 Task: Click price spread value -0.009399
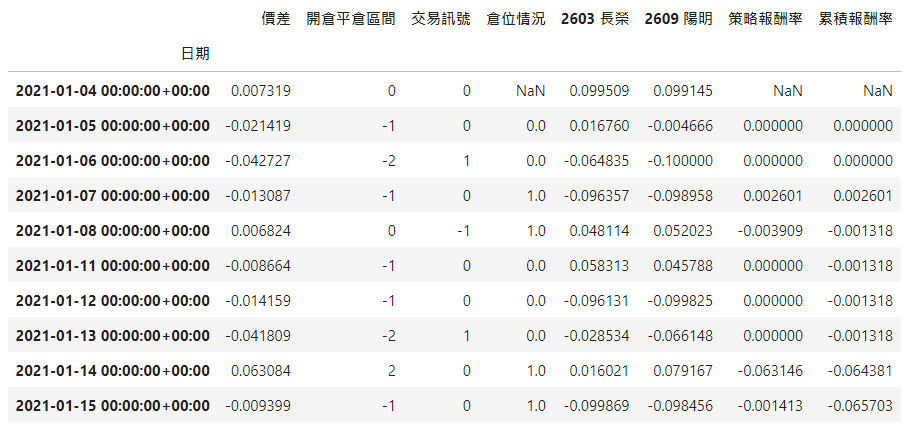(x=258, y=406)
